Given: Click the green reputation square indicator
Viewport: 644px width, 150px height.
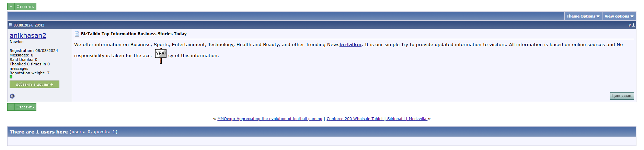Looking at the screenshot, I should click(x=11, y=77).
